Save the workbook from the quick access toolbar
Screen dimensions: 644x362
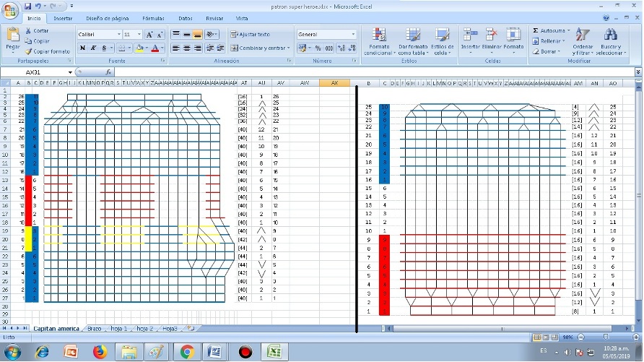click(27, 7)
